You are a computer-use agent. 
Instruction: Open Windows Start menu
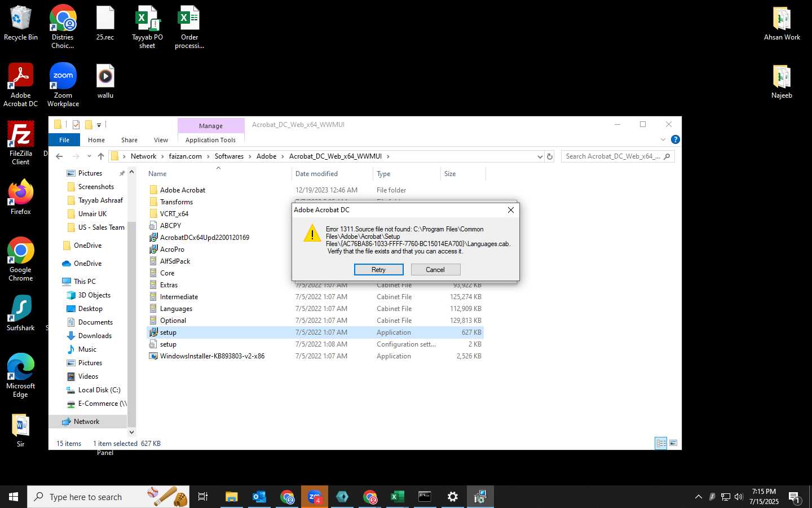[x=14, y=497]
